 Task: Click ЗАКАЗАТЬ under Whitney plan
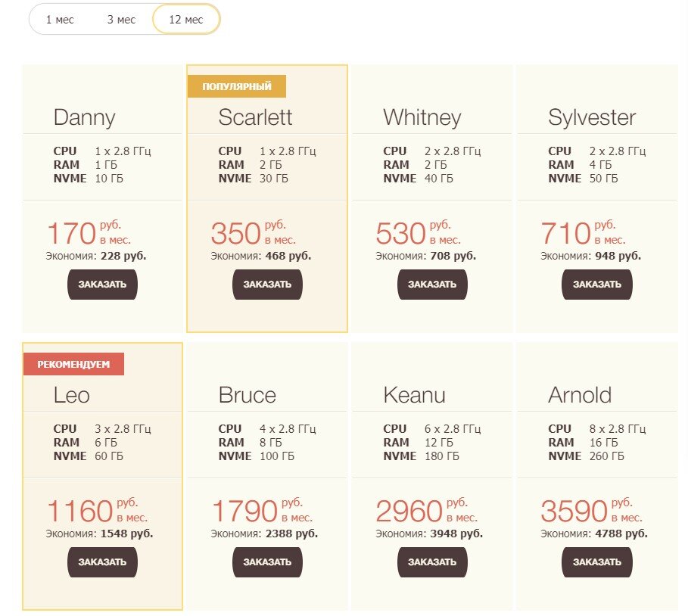pos(432,285)
